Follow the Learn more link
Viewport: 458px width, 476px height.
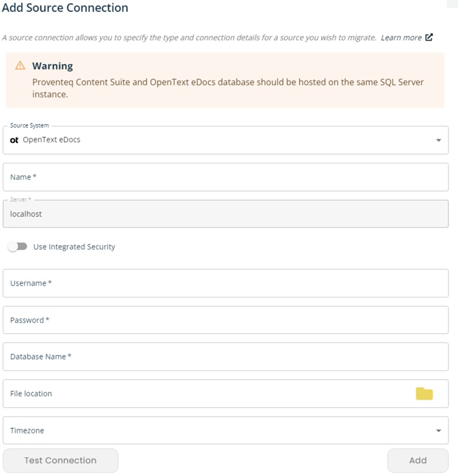(x=401, y=38)
